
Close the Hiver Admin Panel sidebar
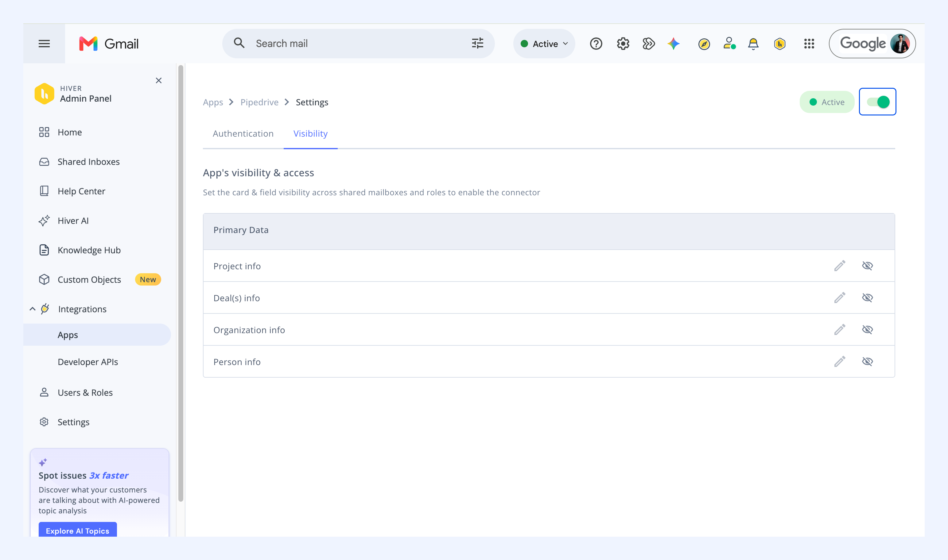(x=158, y=80)
